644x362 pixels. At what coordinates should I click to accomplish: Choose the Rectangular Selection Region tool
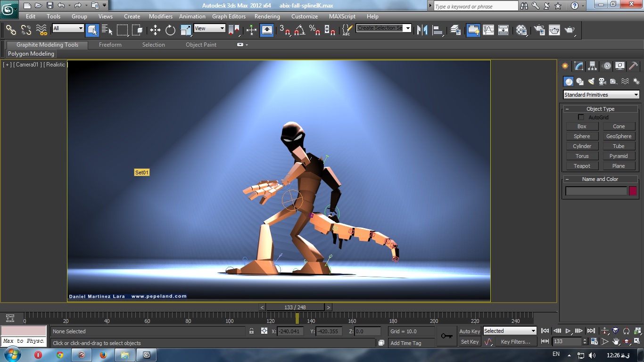pos(123,30)
